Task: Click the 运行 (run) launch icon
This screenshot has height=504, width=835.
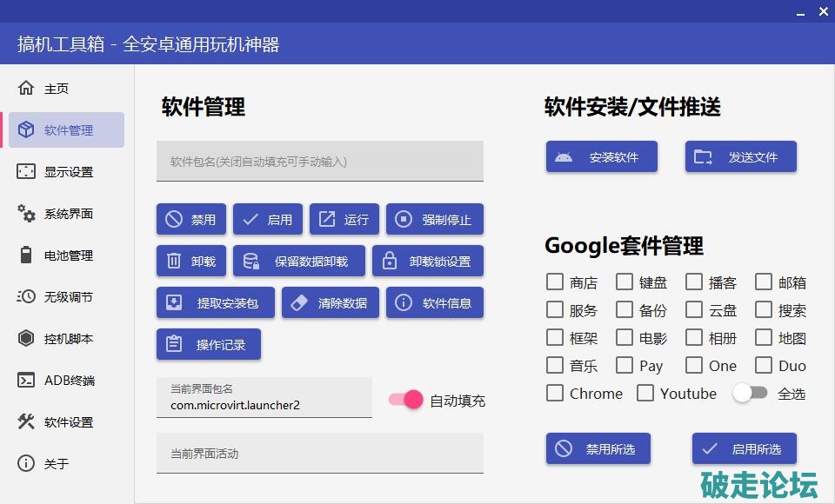Action: point(327,220)
